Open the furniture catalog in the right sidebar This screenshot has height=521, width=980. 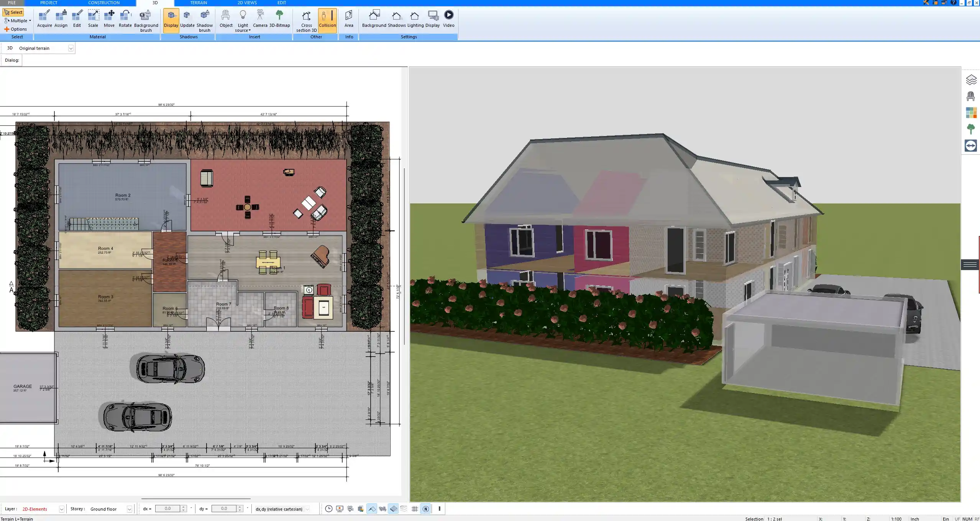971,95
